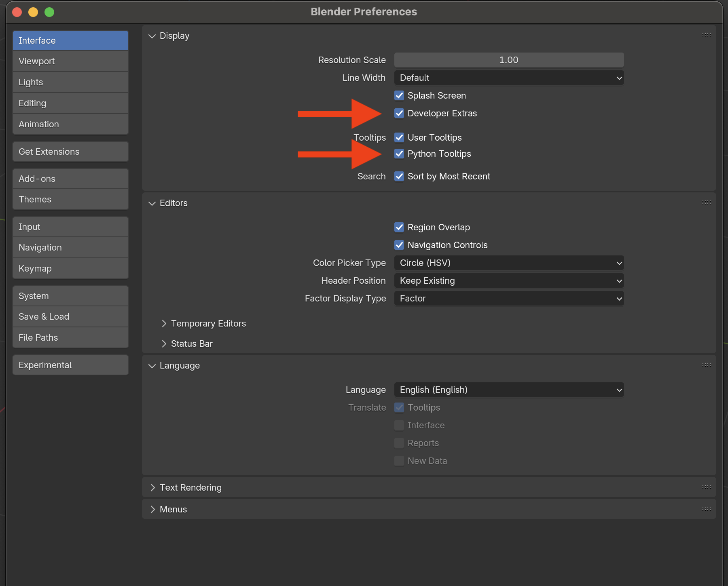Image resolution: width=728 pixels, height=586 pixels.
Task: Click the Text Rendering panel grip icon
Action: pyautogui.click(x=706, y=487)
